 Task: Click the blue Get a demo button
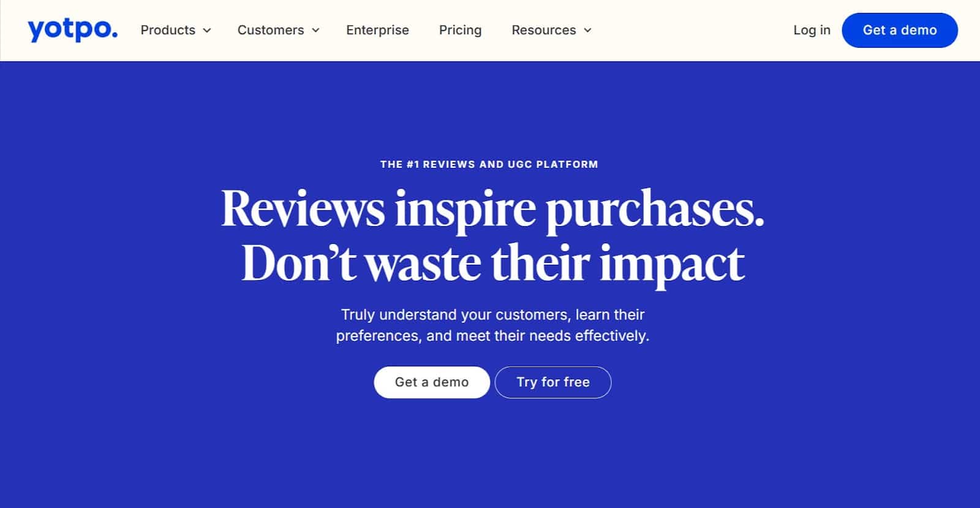[x=900, y=30]
